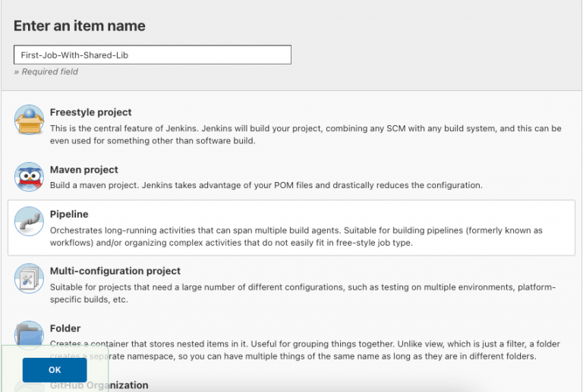The image size is (583, 392).
Task: Select the Freestyle project title
Action: (90, 112)
